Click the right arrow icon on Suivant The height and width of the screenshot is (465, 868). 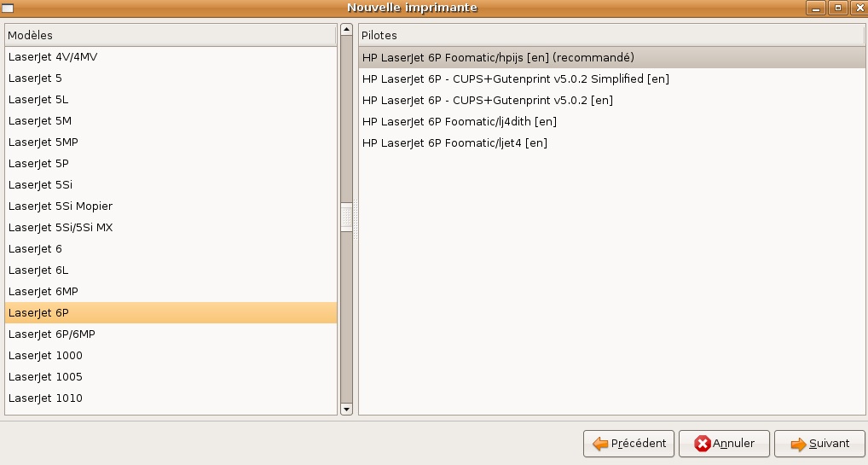[x=798, y=444]
